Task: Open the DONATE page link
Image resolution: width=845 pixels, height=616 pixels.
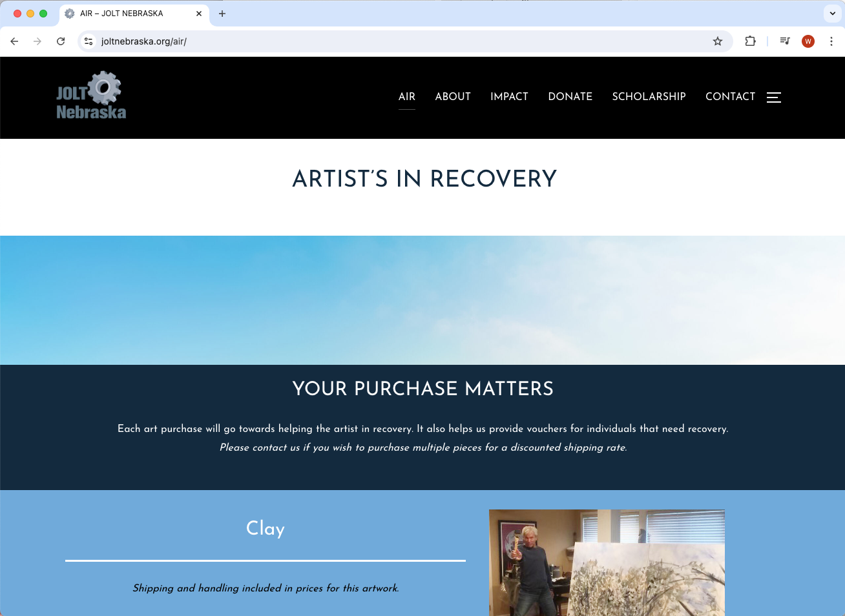Action: pyautogui.click(x=570, y=97)
